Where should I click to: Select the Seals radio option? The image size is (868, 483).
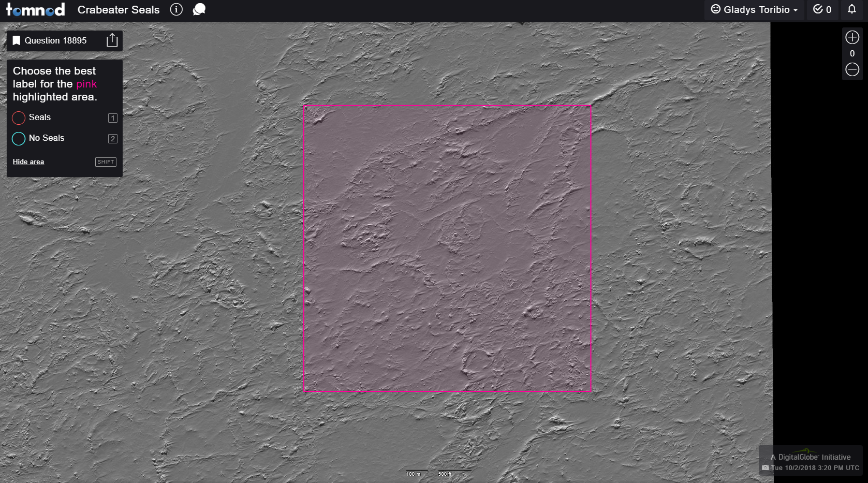(x=19, y=118)
